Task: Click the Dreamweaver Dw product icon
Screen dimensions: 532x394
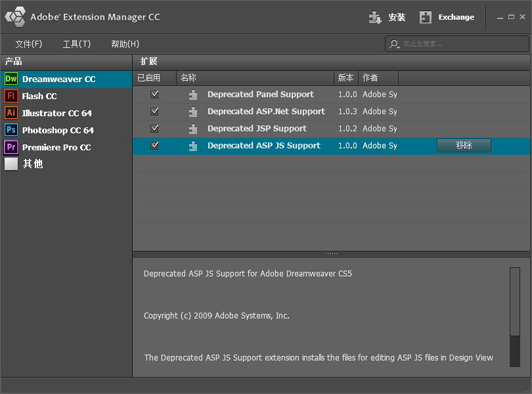Action: click(x=11, y=79)
